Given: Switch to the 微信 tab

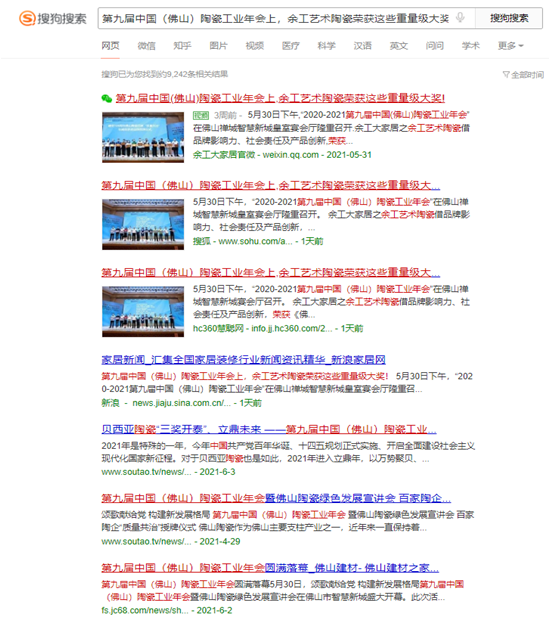Looking at the screenshot, I should 146,46.
